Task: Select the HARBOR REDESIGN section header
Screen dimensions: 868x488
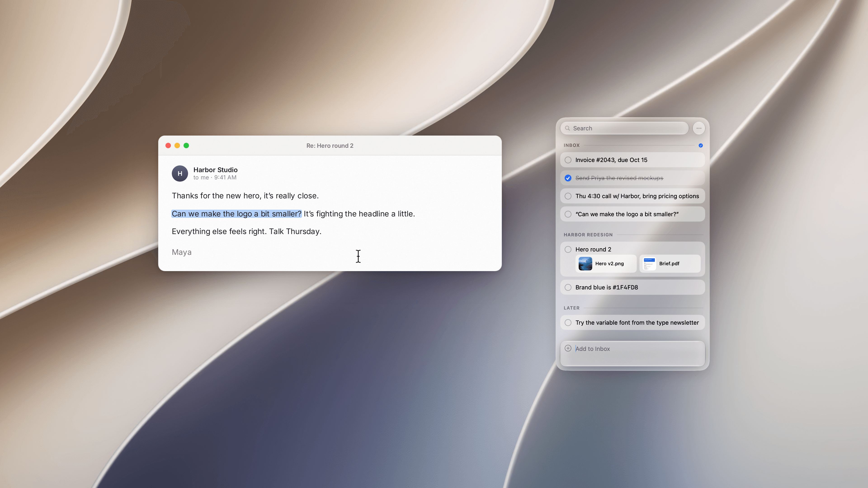Action: click(588, 235)
